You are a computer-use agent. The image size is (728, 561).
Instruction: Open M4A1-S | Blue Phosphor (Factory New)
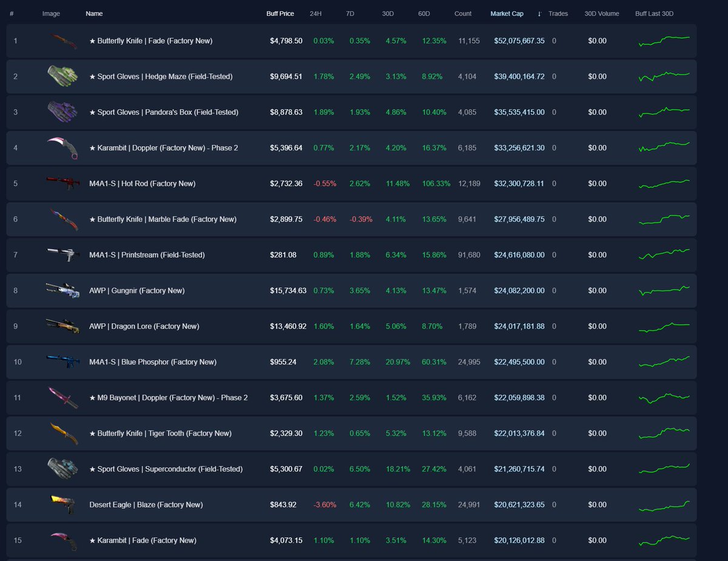click(x=153, y=361)
